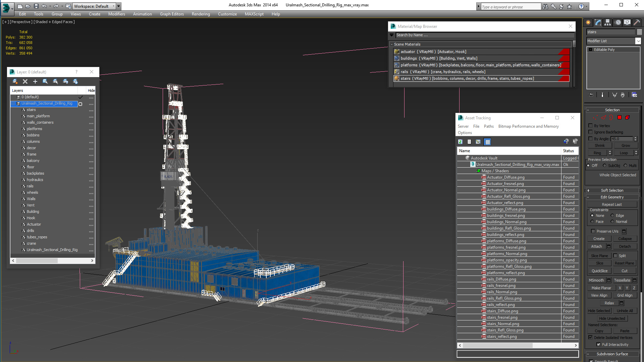Click the Shrink button
The height and width of the screenshot is (362, 644).
point(600,145)
